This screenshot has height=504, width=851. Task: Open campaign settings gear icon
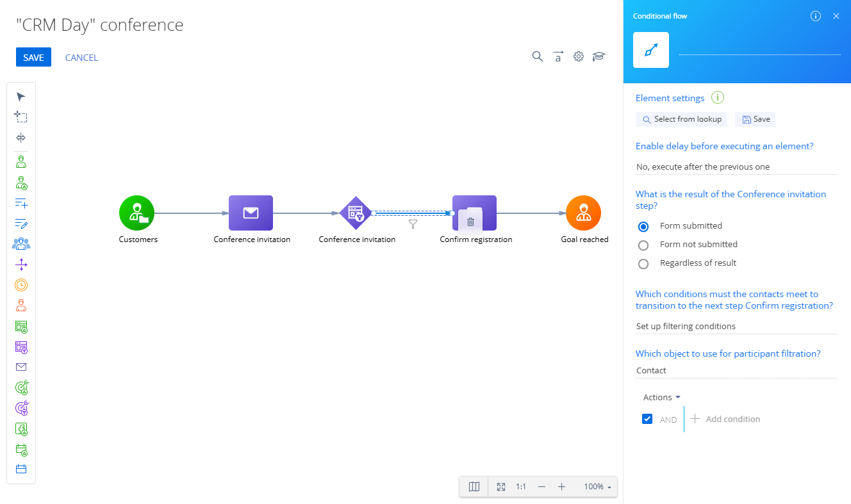[579, 56]
